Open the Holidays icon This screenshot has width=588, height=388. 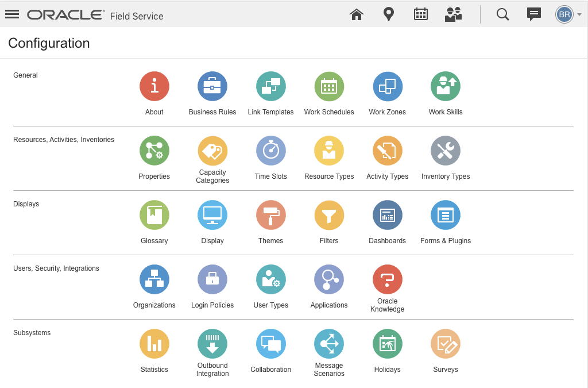[388, 344]
